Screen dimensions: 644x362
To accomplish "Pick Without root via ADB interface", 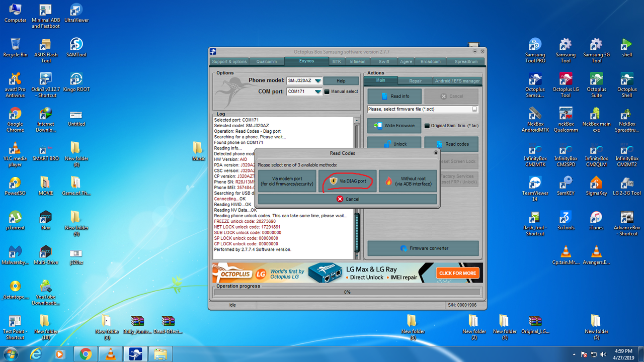I will click(408, 181).
